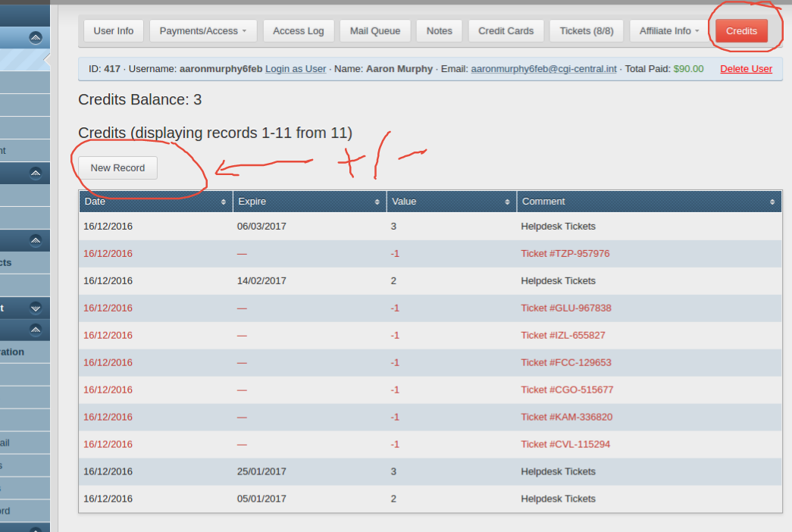Click the Login as User link
Image resolution: width=792 pixels, height=532 pixels.
(296, 69)
